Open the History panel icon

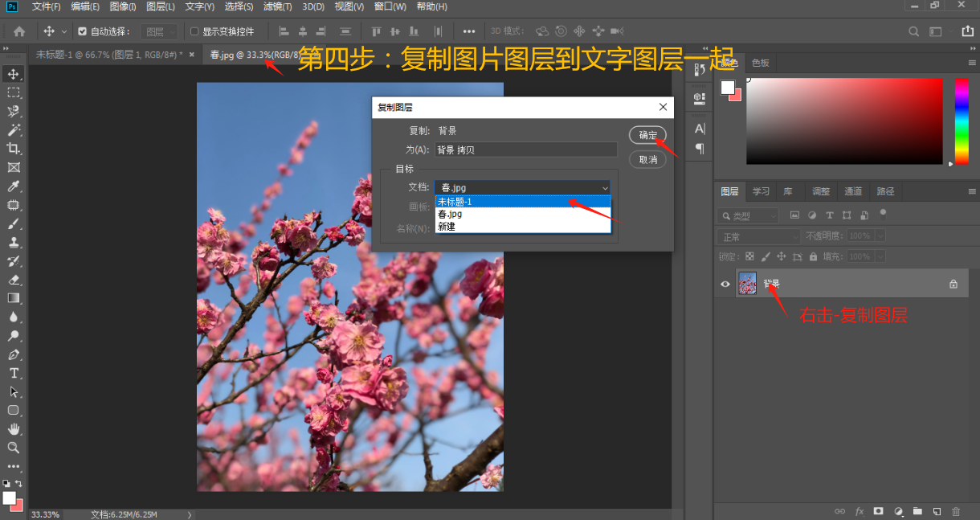pos(699,71)
